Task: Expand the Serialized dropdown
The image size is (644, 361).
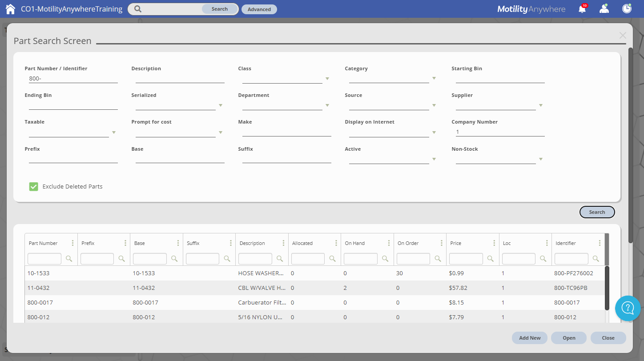Action: pos(220,105)
